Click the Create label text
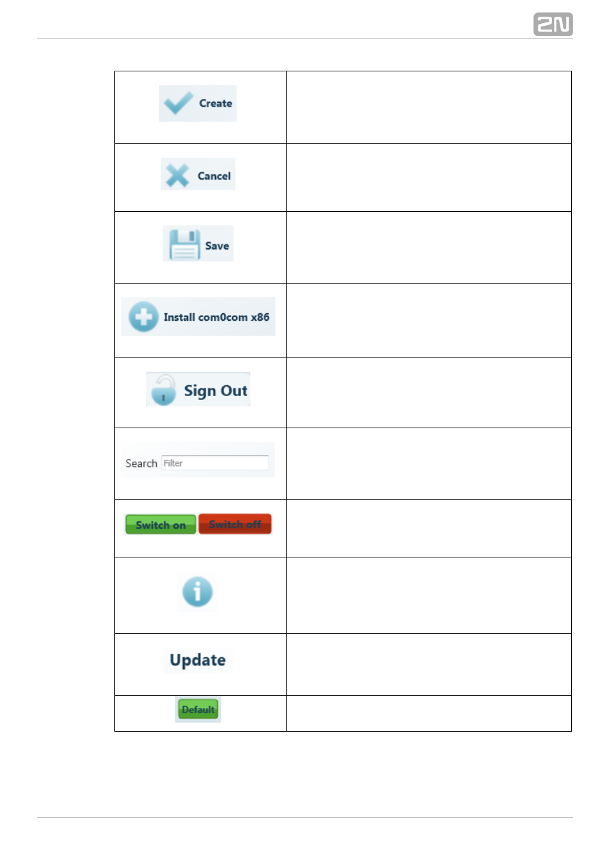The height and width of the screenshot is (868, 613). 215,103
